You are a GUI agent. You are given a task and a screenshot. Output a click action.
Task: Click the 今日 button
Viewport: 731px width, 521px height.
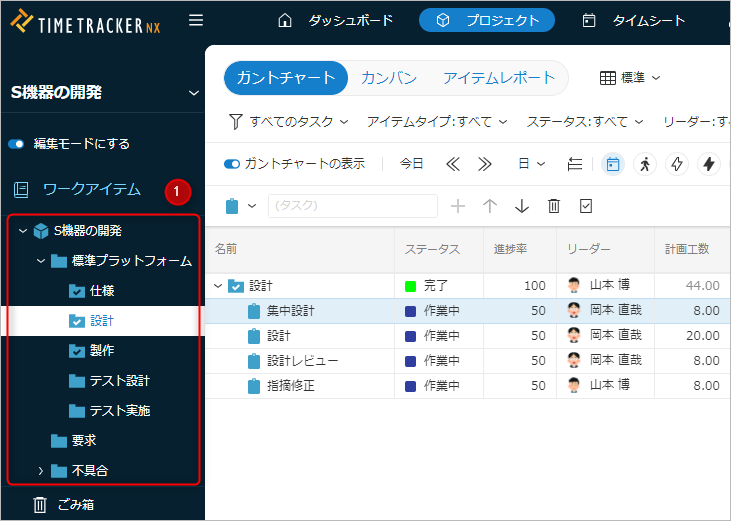411,164
